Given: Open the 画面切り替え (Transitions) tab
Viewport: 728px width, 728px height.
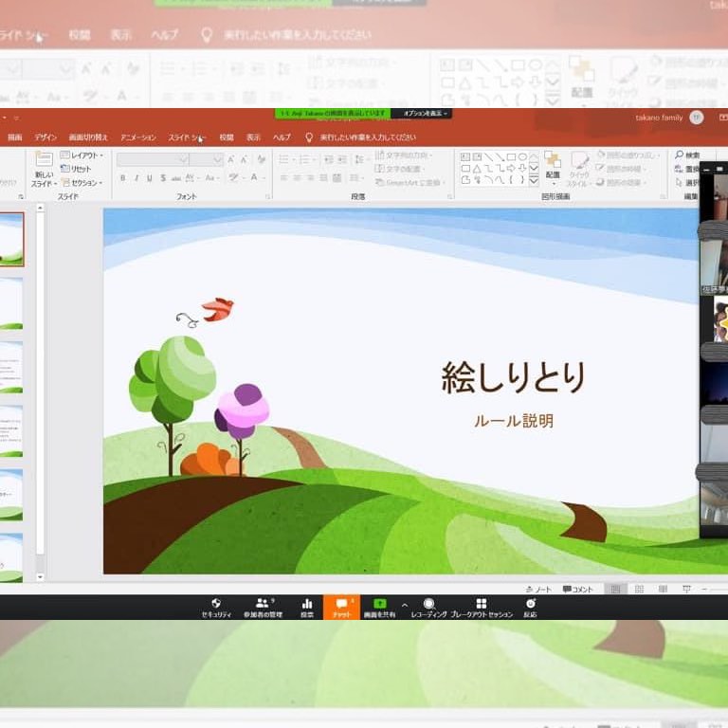Looking at the screenshot, I should point(88,137).
